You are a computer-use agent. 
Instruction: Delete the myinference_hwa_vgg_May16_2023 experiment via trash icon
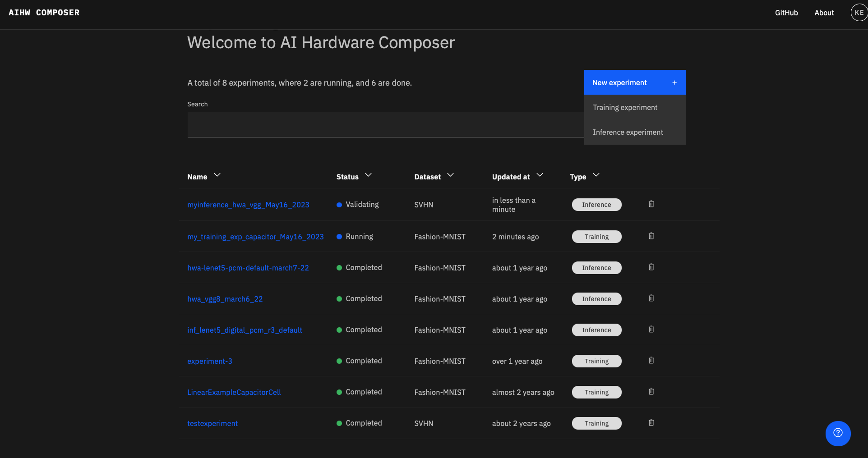[x=651, y=204]
